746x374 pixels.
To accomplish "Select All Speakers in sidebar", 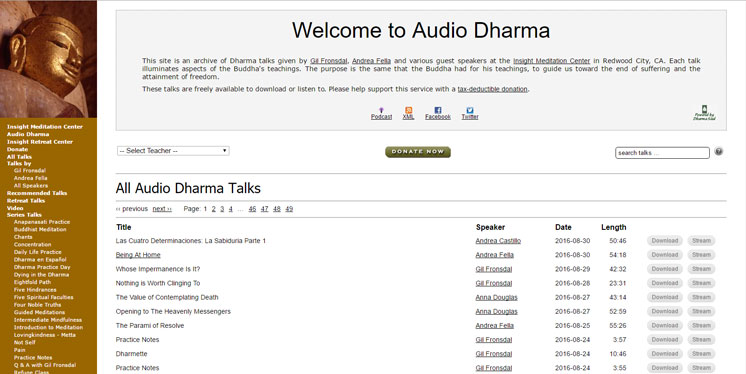I will tap(31, 186).
